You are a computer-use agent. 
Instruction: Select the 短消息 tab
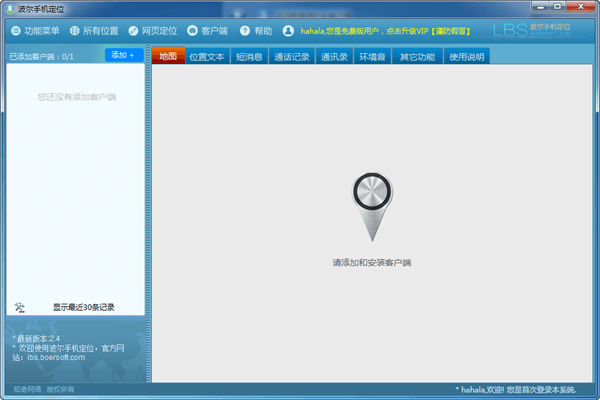pyautogui.click(x=249, y=57)
